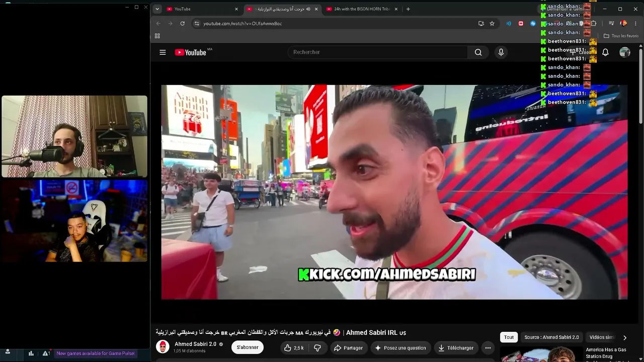Download the video with Télécharger
This screenshot has width=644, height=362.
[456, 348]
